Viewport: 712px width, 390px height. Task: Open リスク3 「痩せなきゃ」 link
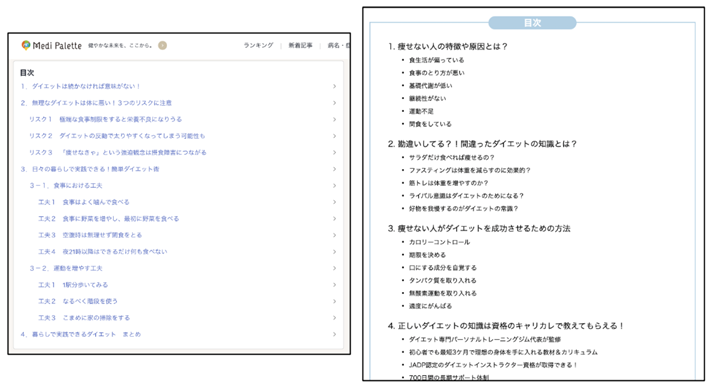(118, 153)
